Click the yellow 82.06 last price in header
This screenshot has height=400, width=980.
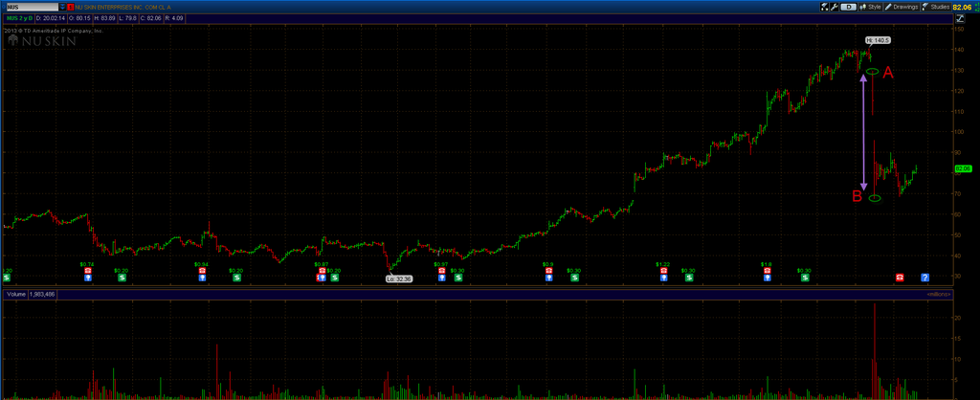[x=961, y=8]
